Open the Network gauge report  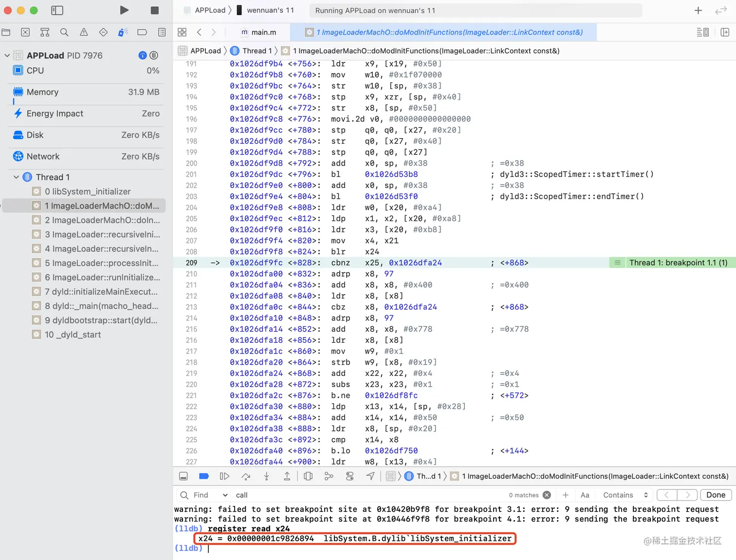86,156
